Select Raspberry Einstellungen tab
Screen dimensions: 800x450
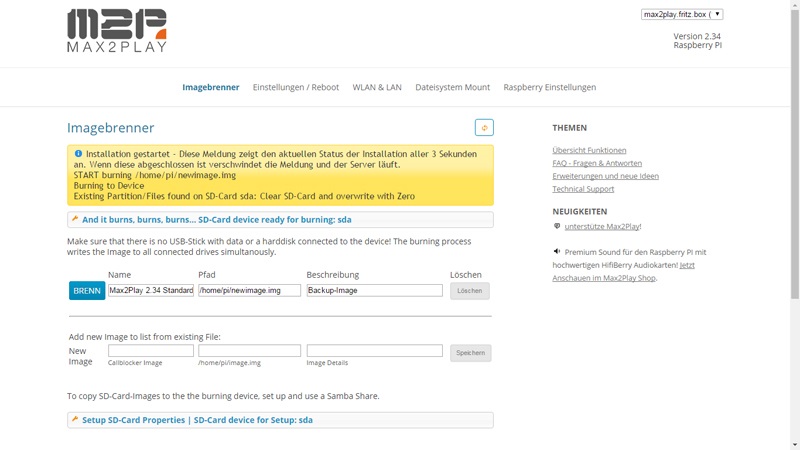click(x=549, y=87)
